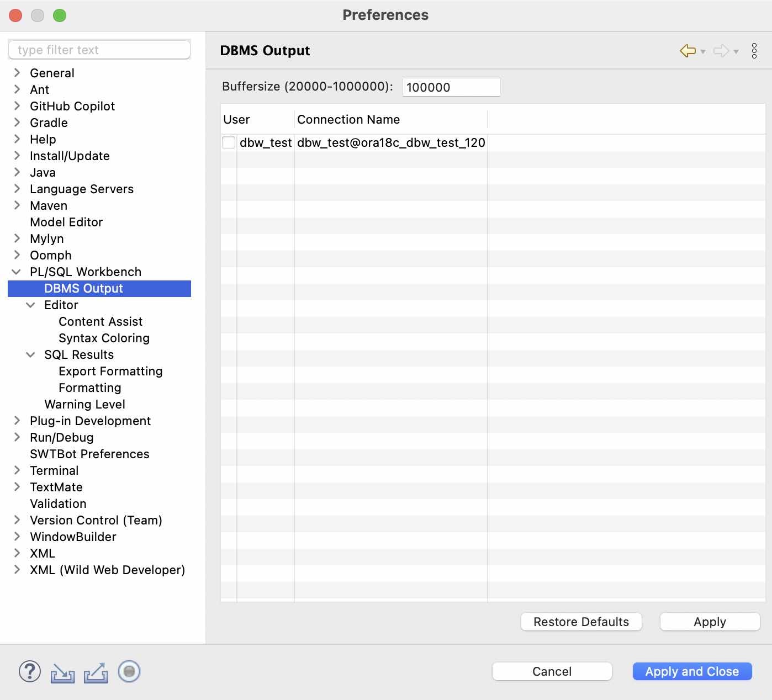Open the three-dot view menu

[754, 51]
